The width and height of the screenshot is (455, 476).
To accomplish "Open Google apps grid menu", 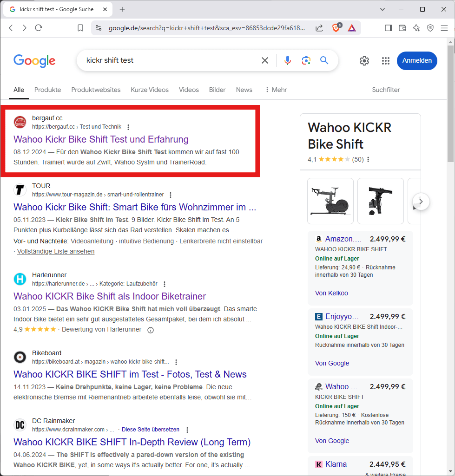I will [385, 61].
